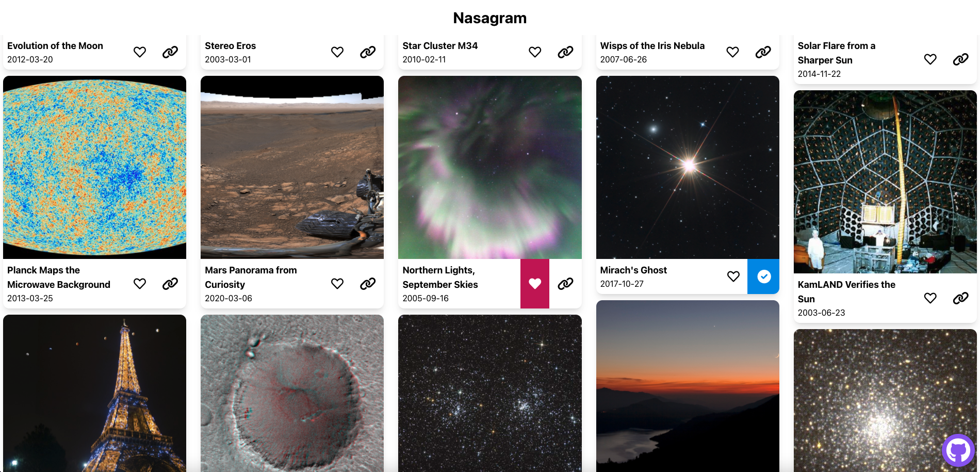
Task: Open the GitHub repository button
Action: click(x=958, y=450)
